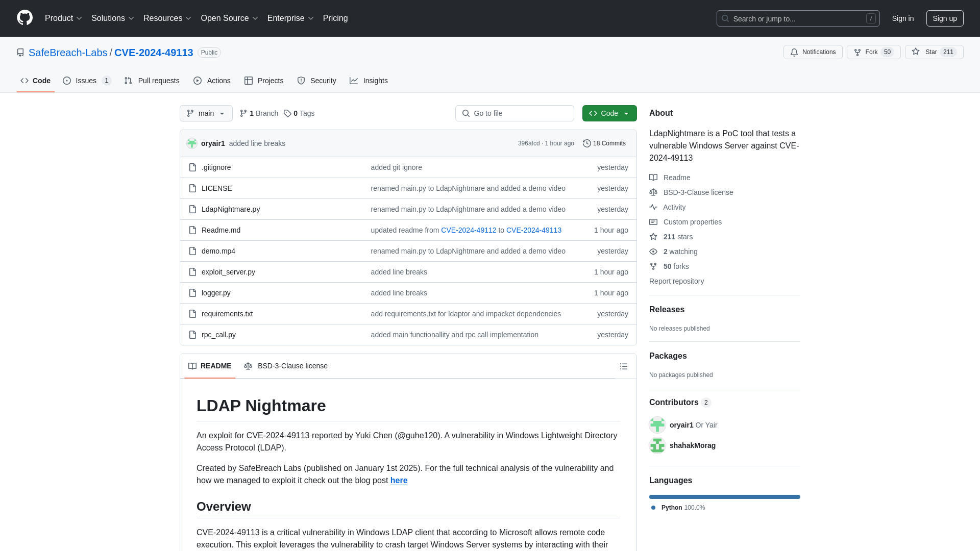This screenshot has width=980, height=551.
Task: Switch to the Issues tab
Action: [x=87, y=81]
